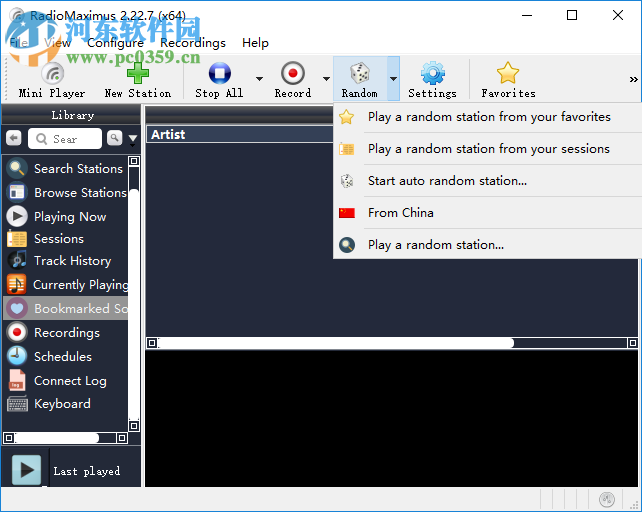The image size is (642, 512).
Task: Open Favorites star in toolbar
Action: click(x=508, y=80)
